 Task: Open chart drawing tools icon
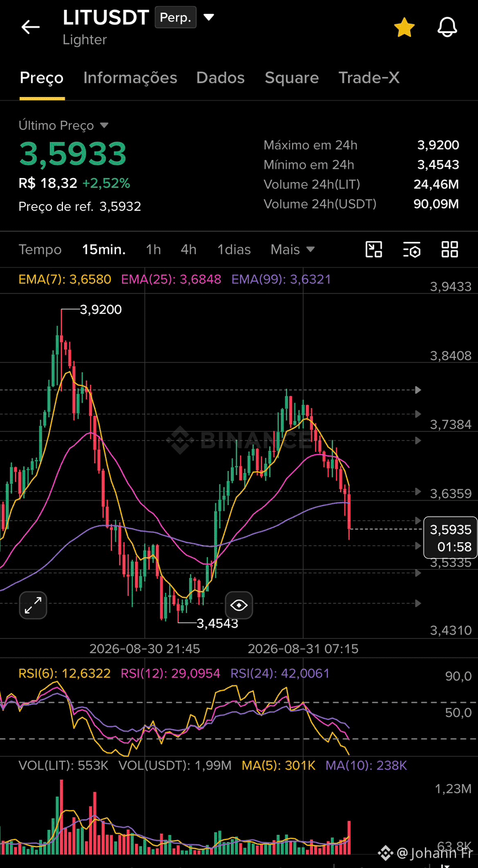374,250
